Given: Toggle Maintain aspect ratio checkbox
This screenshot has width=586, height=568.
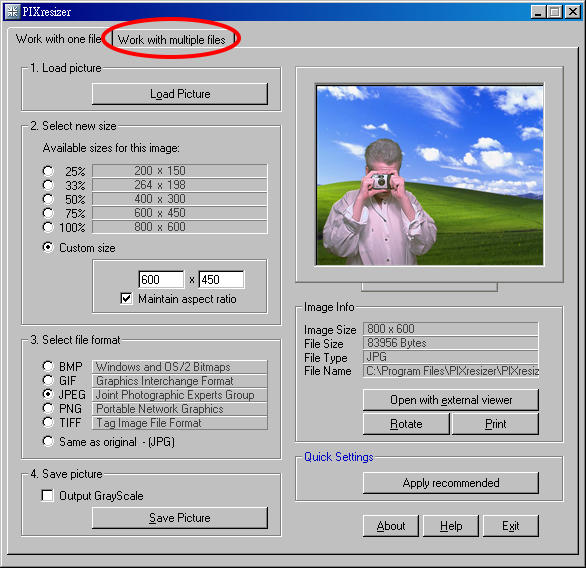Looking at the screenshot, I should coord(126,299).
